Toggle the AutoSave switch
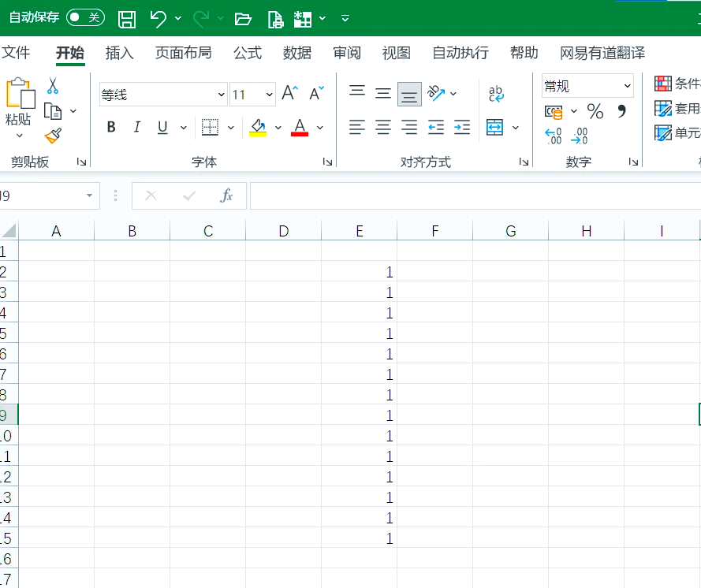Screen dimensions: 701x588 pos(85,17)
